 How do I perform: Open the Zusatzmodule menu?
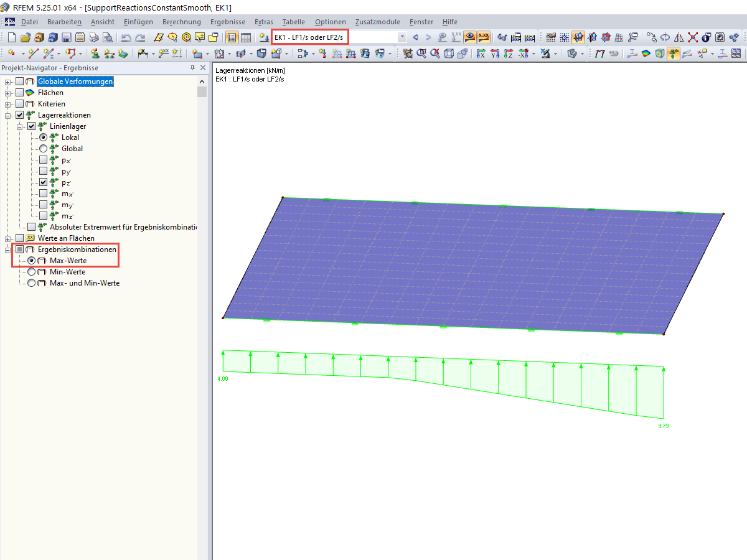click(378, 22)
